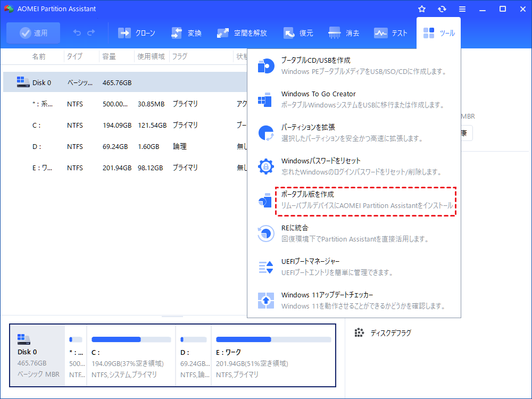Image resolution: width=532 pixels, height=399 pixels.
Task: Click the 消去 shredder icon
Action: [335, 33]
